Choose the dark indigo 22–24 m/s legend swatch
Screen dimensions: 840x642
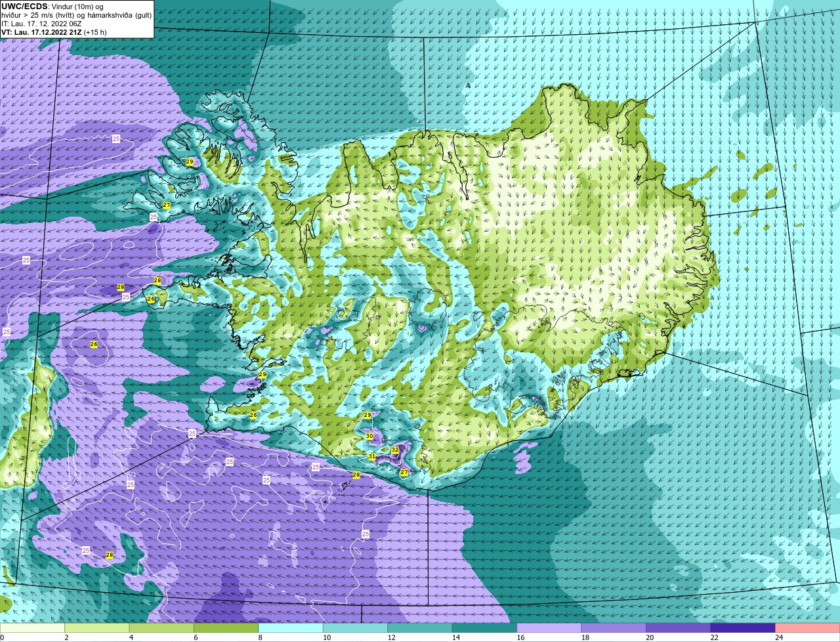pos(744,628)
